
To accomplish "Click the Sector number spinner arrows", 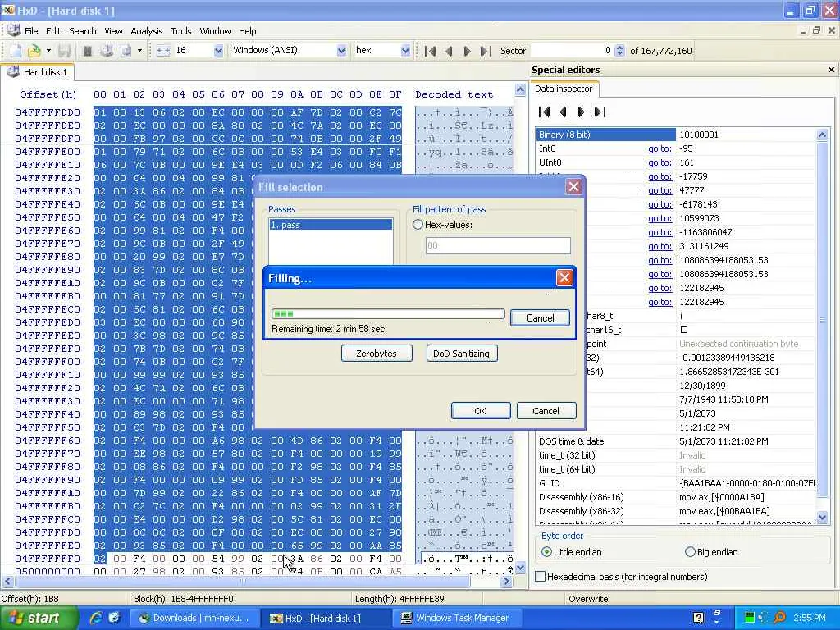I will 620,51.
